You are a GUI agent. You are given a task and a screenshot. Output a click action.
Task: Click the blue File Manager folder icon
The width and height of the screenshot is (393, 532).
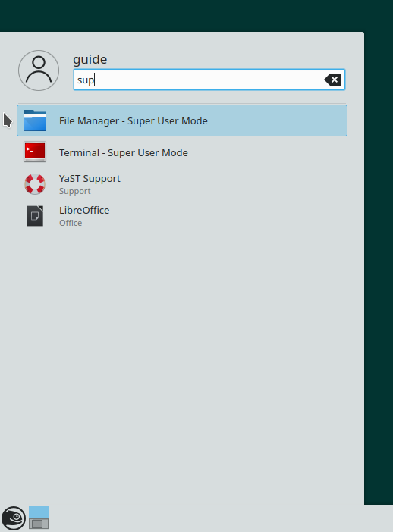pyautogui.click(x=35, y=120)
